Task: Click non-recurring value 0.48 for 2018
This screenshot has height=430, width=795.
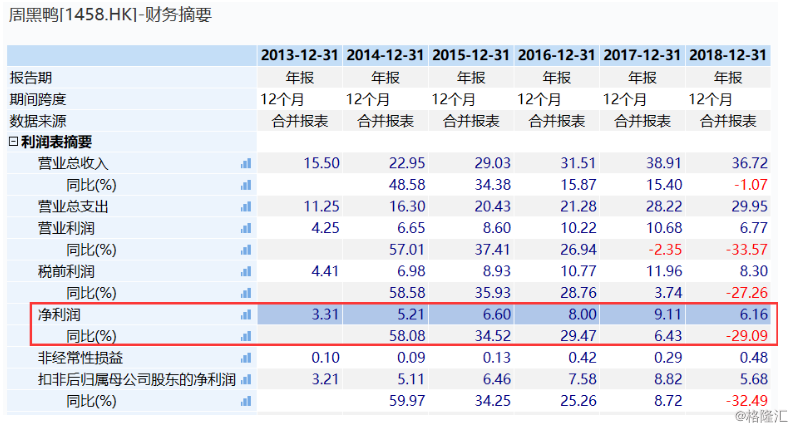Action: click(753, 358)
